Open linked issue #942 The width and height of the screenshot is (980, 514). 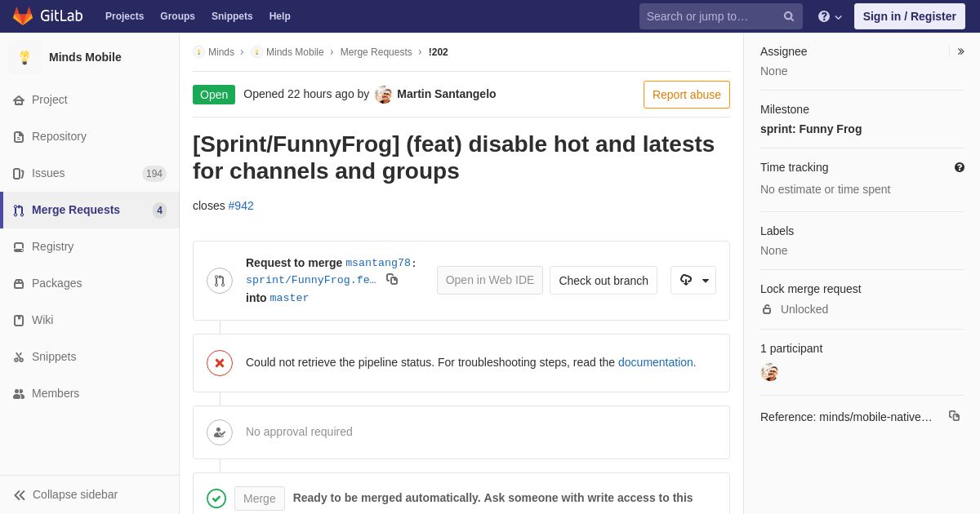(x=241, y=206)
